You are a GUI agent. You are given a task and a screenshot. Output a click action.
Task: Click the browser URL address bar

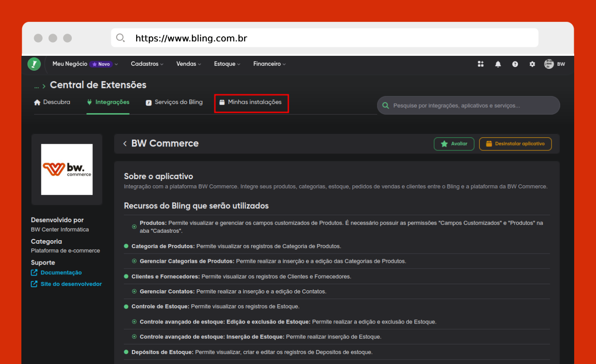point(325,38)
